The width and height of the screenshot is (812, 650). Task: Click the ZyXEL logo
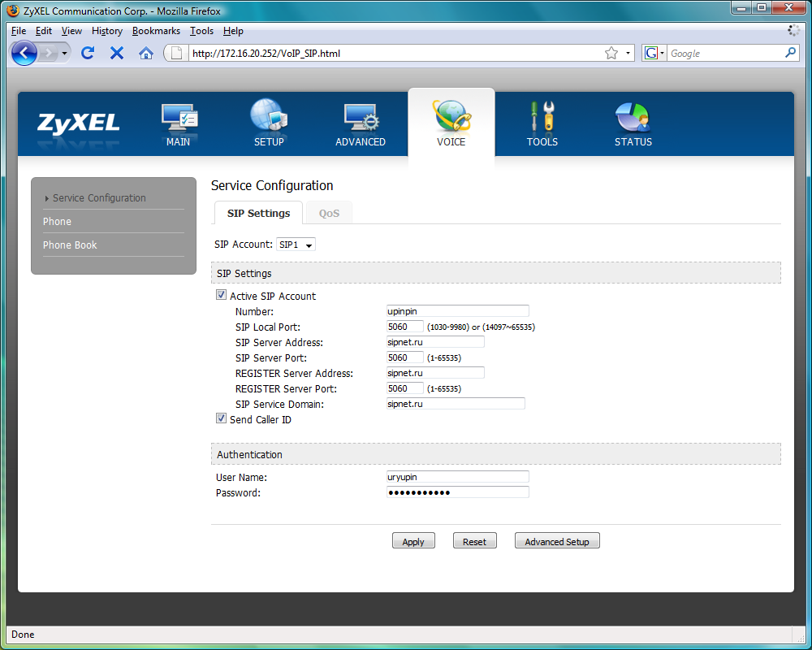tap(78, 123)
